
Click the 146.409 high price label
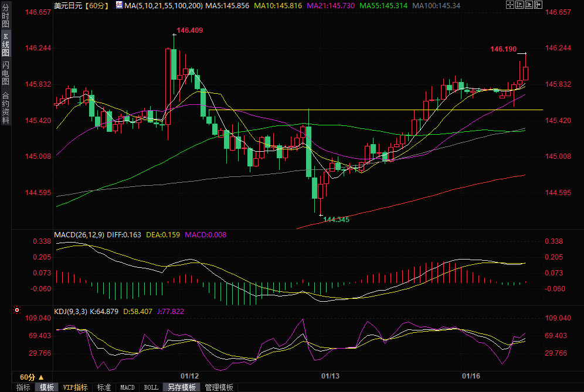(189, 30)
